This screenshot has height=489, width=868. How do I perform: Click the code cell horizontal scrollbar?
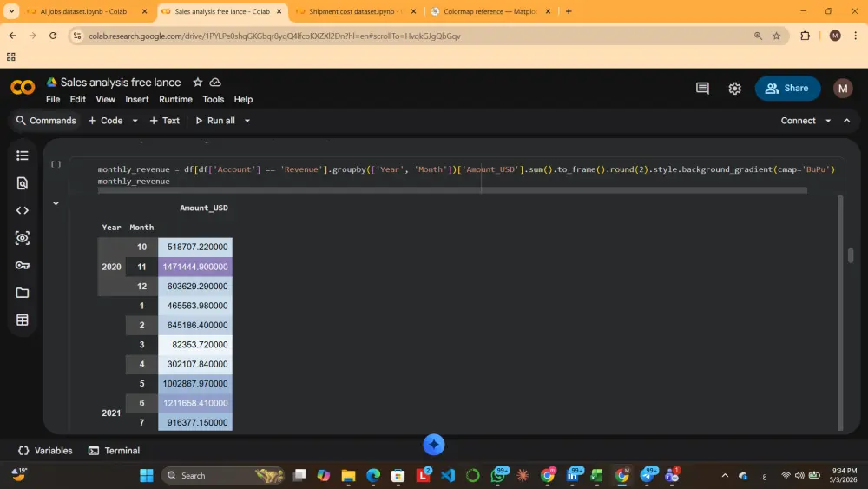click(x=452, y=190)
